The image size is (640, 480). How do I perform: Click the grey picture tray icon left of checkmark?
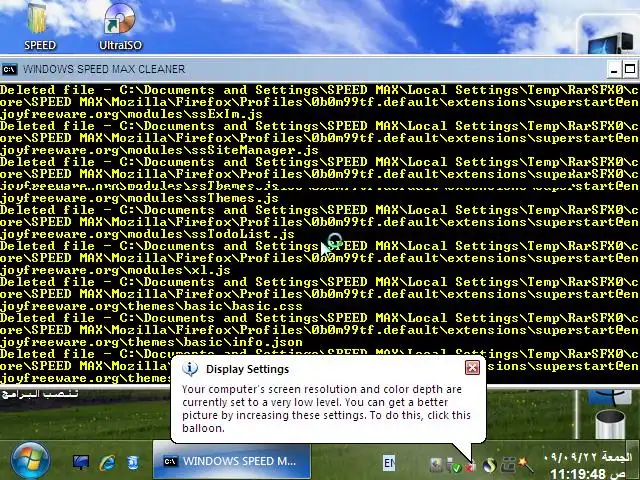coord(436,464)
